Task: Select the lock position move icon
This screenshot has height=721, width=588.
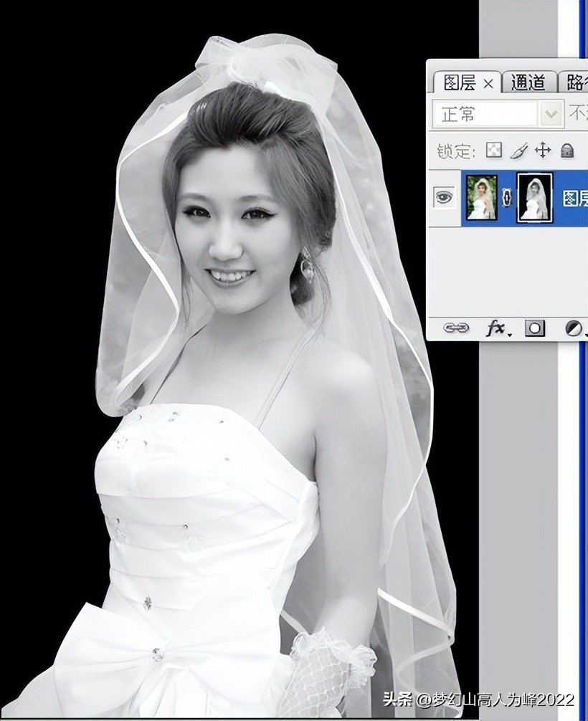Action: pos(543,151)
